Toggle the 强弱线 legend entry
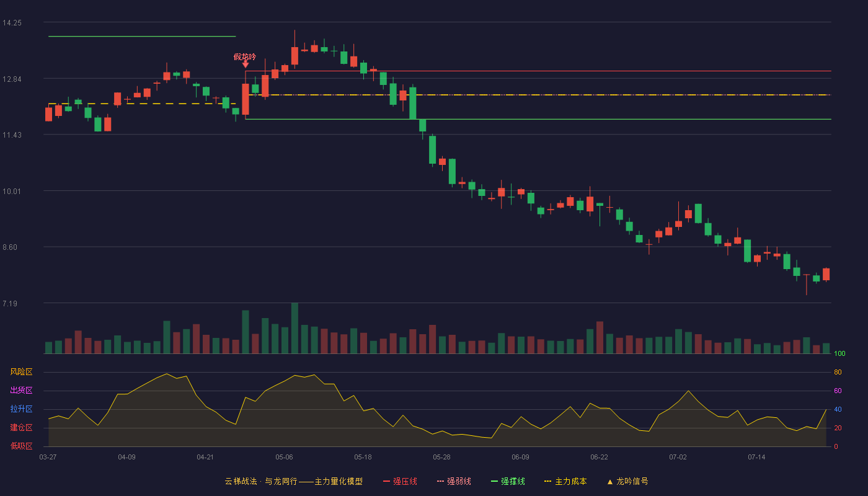 454,481
